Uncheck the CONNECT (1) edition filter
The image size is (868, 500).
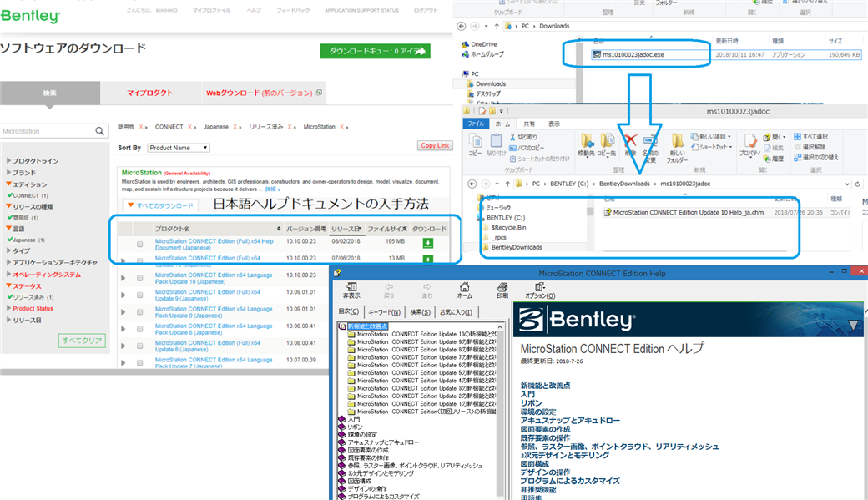(9, 195)
